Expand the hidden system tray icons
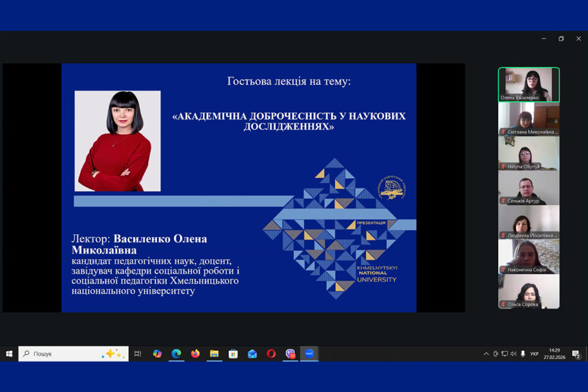588x392 pixels. pyautogui.click(x=486, y=353)
